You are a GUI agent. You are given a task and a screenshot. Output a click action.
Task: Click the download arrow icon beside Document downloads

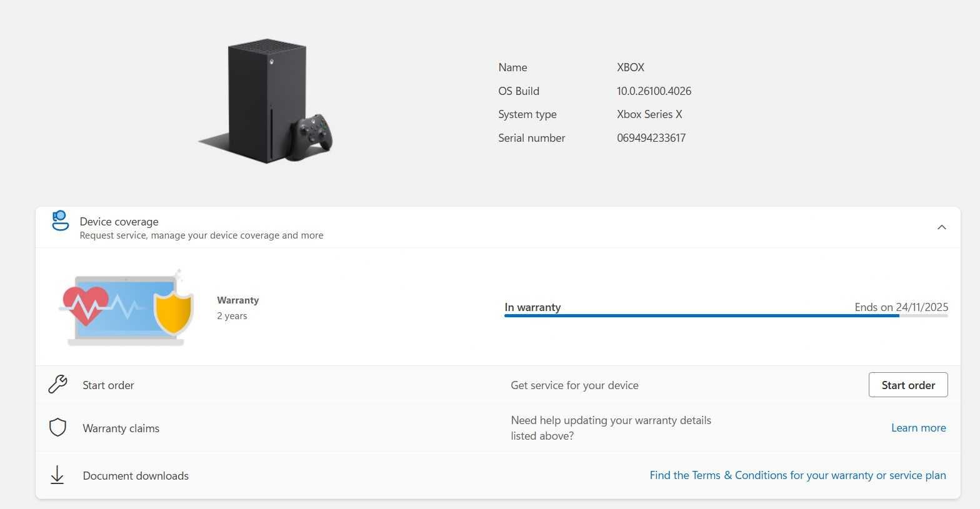[x=57, y=475]
